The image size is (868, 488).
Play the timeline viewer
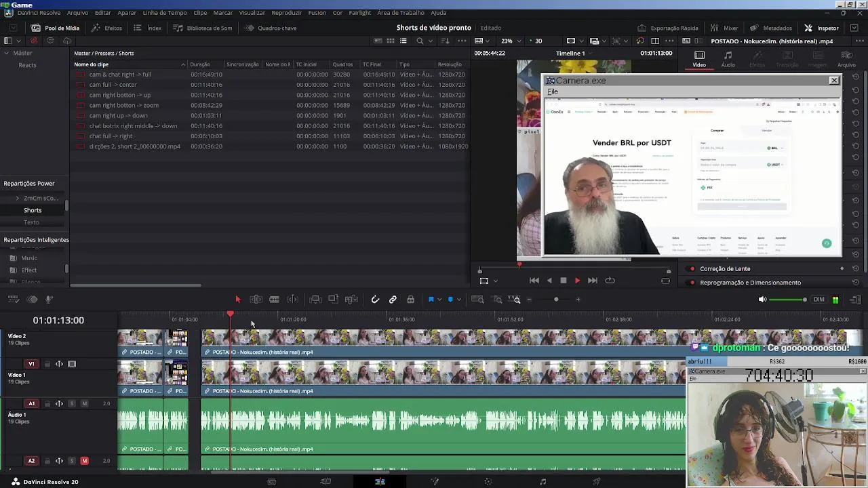click(577, 281)
